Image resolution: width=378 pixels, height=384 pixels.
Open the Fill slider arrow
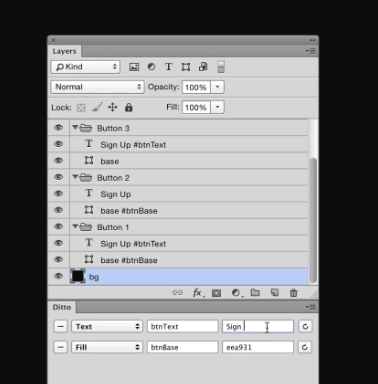217,107
